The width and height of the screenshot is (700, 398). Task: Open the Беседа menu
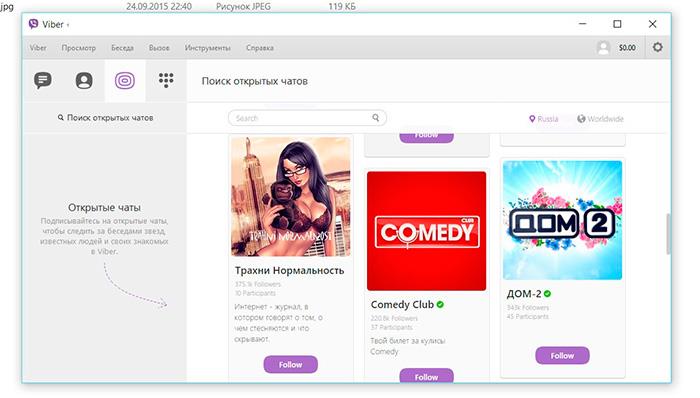pos(122,48)
